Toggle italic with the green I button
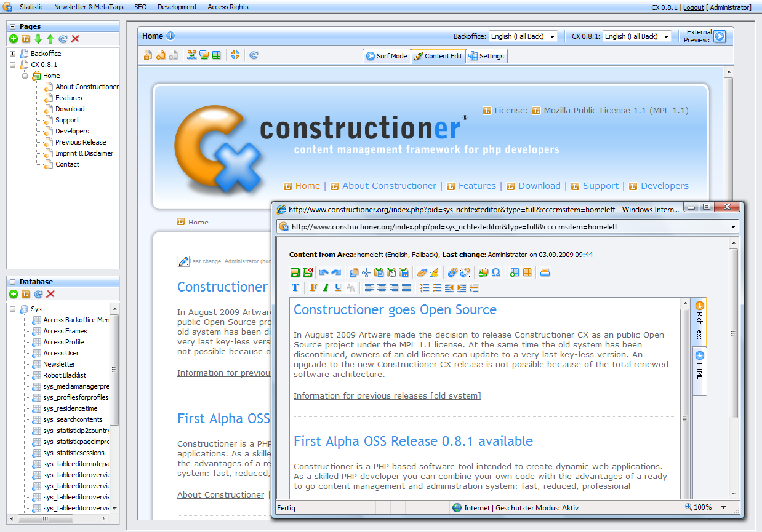762x532 pixels. 326,287
